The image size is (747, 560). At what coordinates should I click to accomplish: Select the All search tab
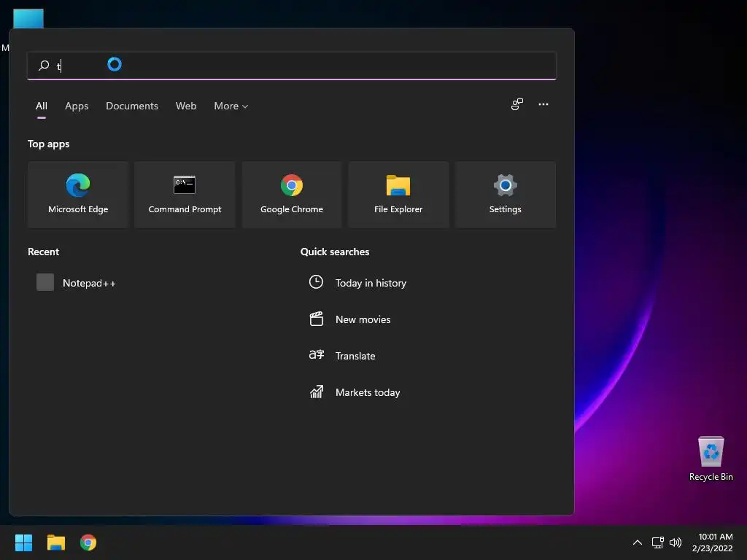click(42, 106)
